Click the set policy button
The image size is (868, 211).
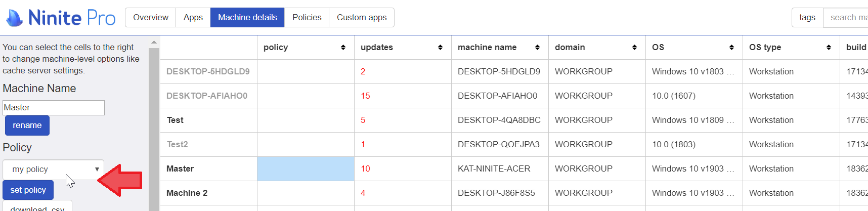[28, 190]
